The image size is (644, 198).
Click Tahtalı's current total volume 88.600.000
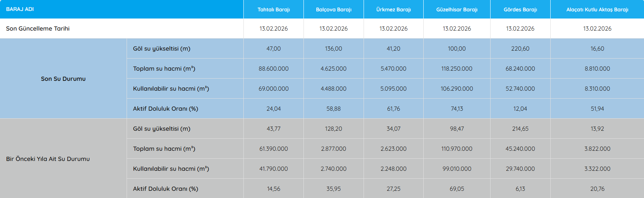(274, 69)
